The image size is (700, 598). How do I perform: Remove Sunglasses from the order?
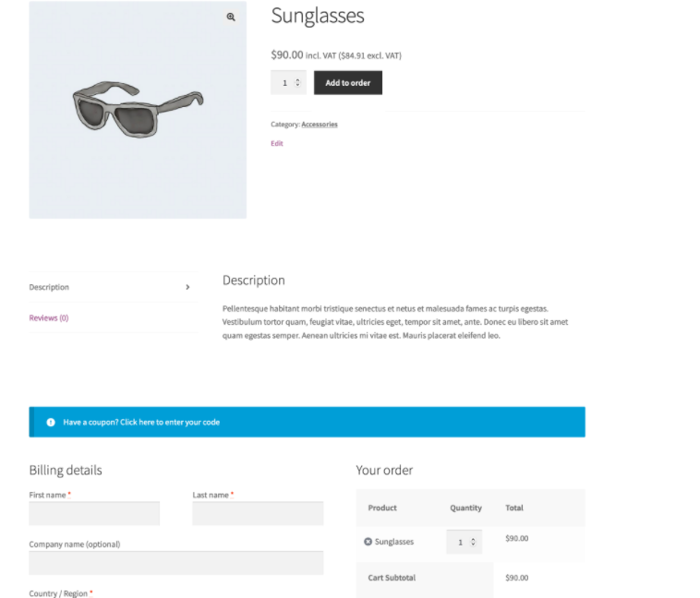point(368,542)
